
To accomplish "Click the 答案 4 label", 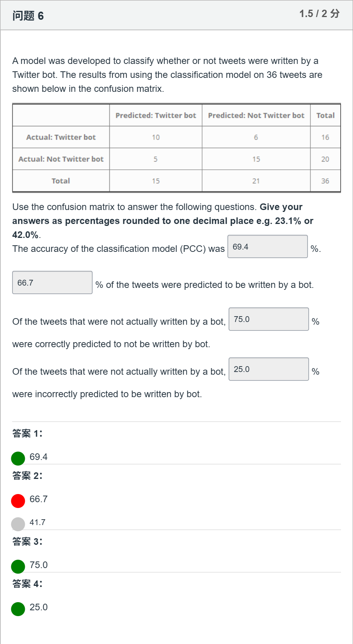I will tap(27, 584).
